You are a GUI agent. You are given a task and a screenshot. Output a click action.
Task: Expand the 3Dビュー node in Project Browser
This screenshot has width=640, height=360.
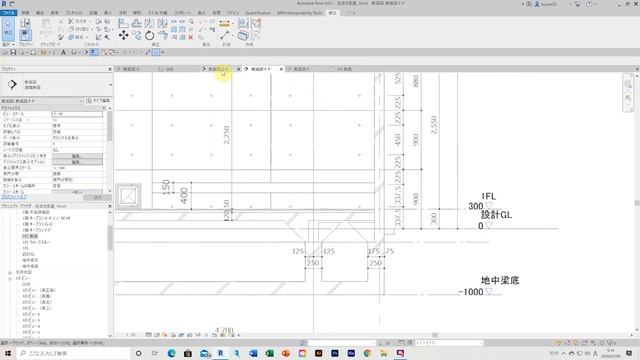tap(10, 278)
